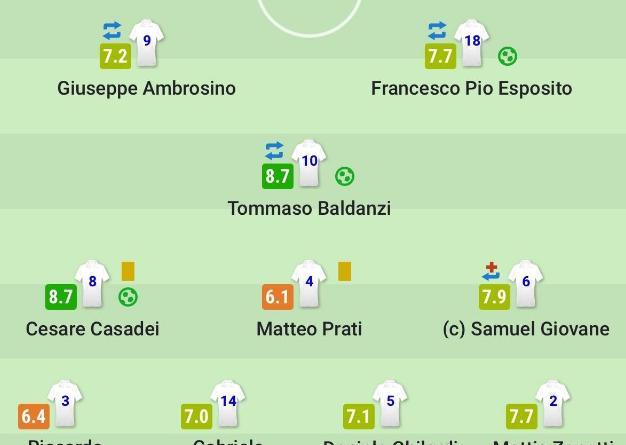Click Matteo Prati's 6.1 rating badge
626x445 pixels.
[278, 297]
